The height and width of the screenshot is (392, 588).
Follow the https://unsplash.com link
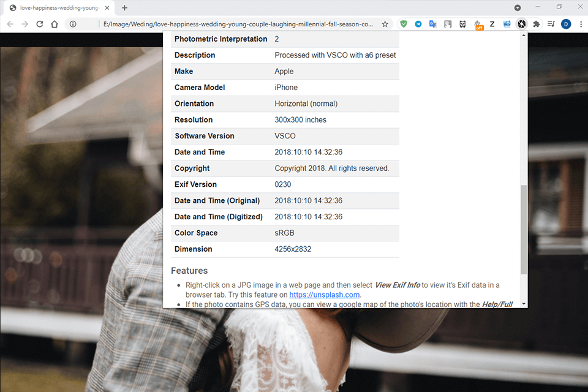coord(324,295)
